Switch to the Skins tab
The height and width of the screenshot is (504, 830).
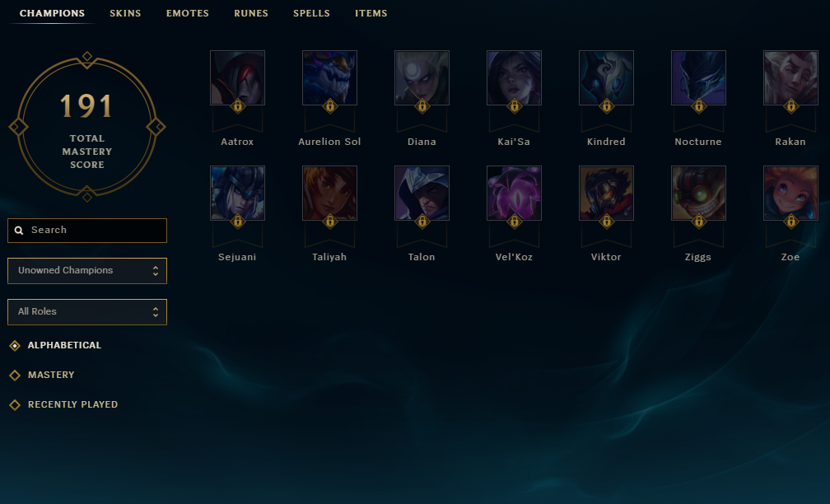pos(125,13)
